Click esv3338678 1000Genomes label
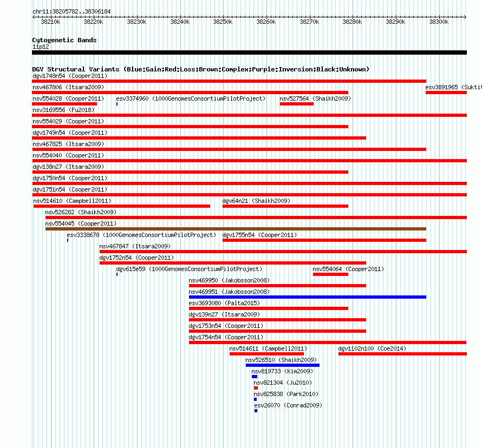The width and height of the screenshot is (482, 448). 141,235
